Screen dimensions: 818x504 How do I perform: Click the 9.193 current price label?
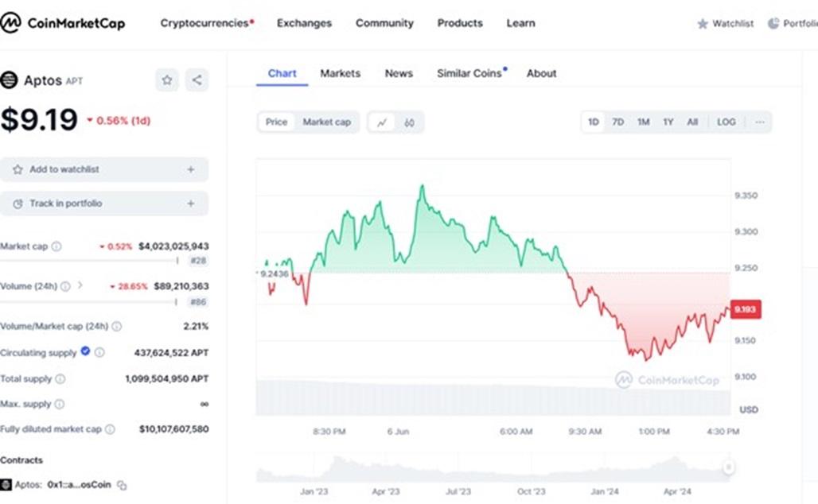[x=746, y=309]
